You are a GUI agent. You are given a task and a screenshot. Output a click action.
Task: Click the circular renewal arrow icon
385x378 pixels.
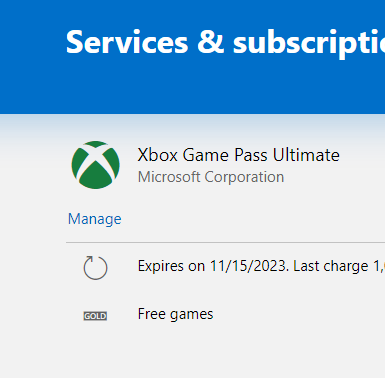[95, 268]
